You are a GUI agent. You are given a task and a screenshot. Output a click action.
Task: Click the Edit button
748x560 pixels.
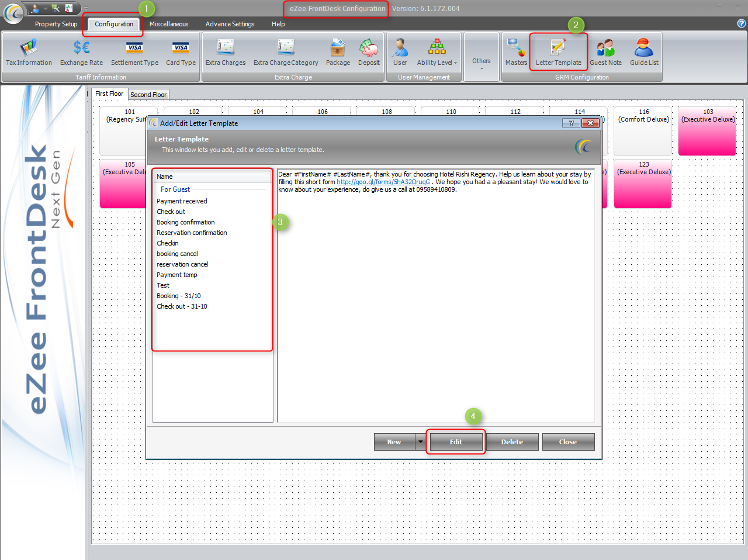(x=456, y=442)
